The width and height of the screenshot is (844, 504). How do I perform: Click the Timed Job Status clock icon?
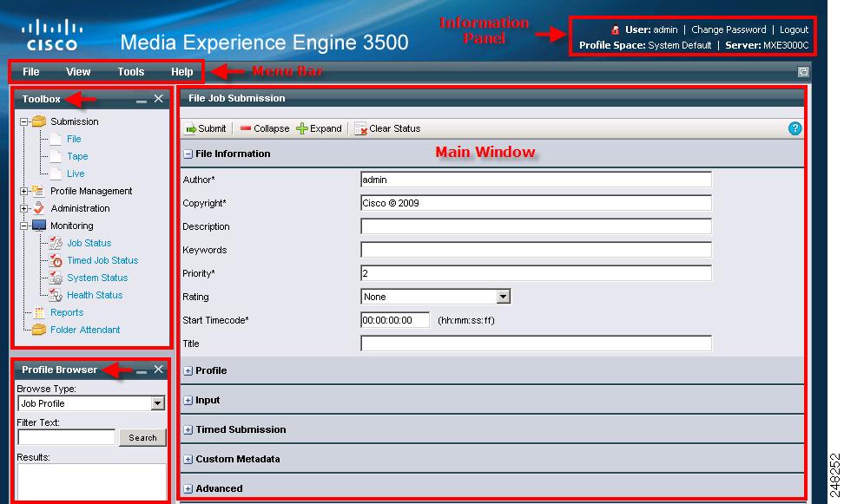point(56,260)
